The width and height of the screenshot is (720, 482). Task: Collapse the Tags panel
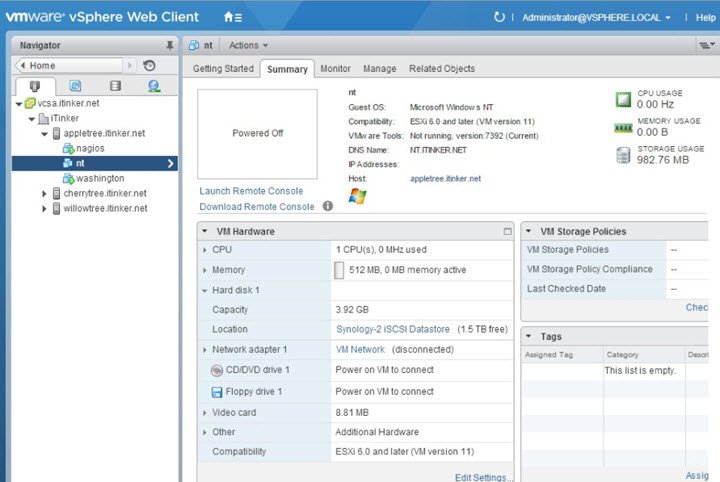(x=529, y=336)
